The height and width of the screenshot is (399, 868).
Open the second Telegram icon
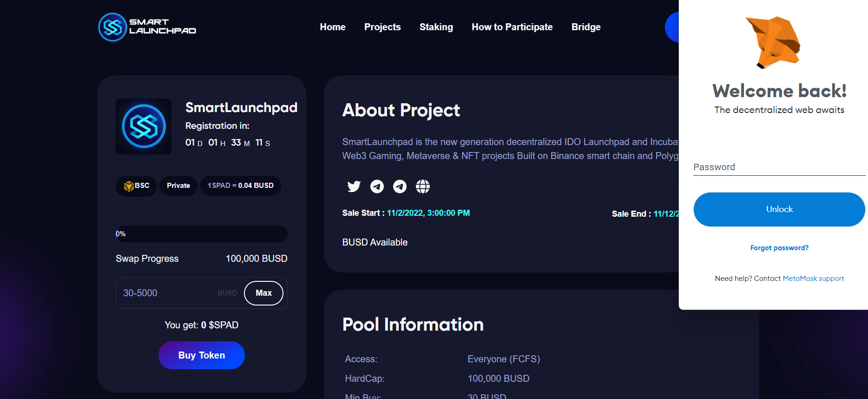(x=400, y=186)
